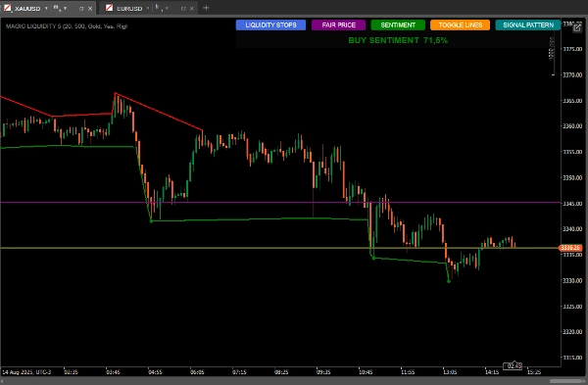Add a new chart tab

coord(206,8)
